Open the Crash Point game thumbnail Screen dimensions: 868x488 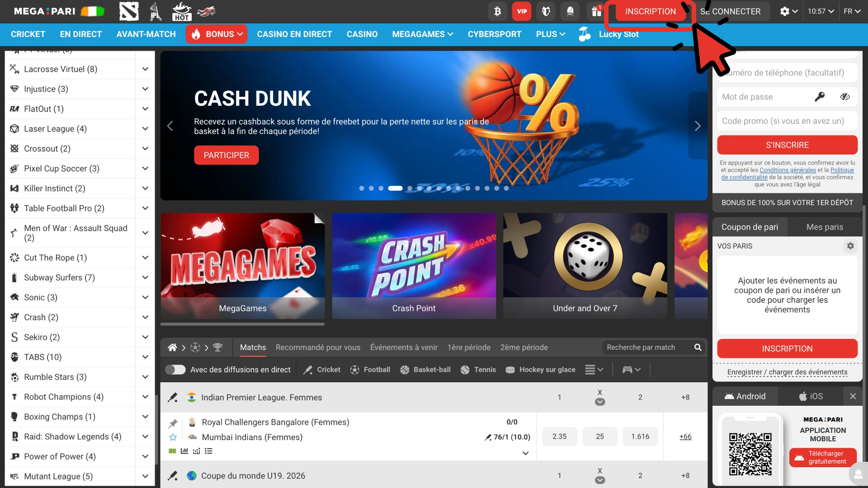click(414, 266)
